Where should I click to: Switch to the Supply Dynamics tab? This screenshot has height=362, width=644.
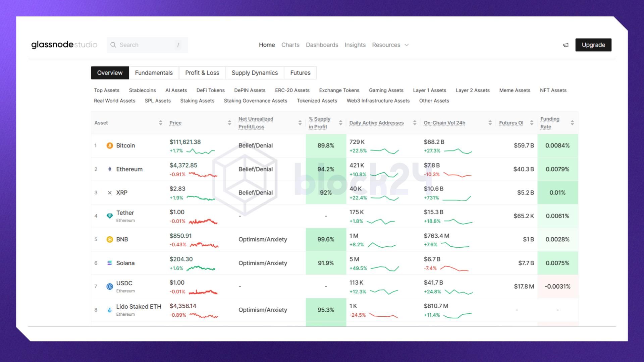pos(255,73)
